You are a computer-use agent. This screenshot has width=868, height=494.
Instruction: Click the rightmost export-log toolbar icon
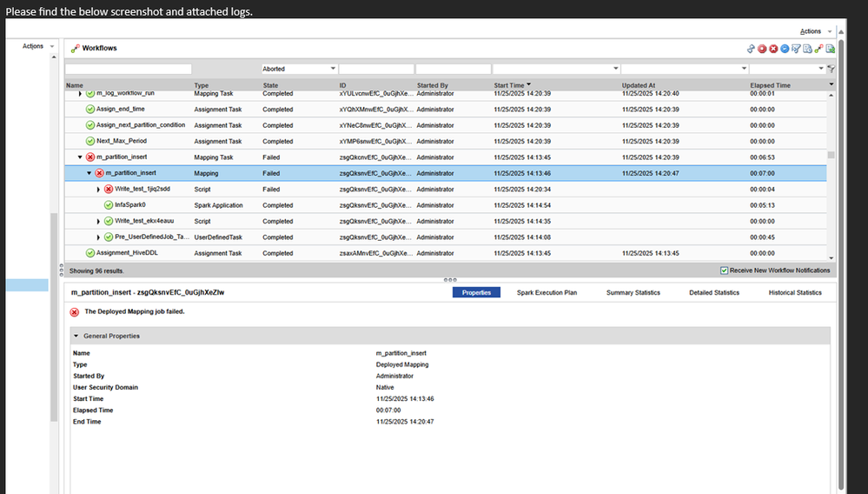(830, 49)
